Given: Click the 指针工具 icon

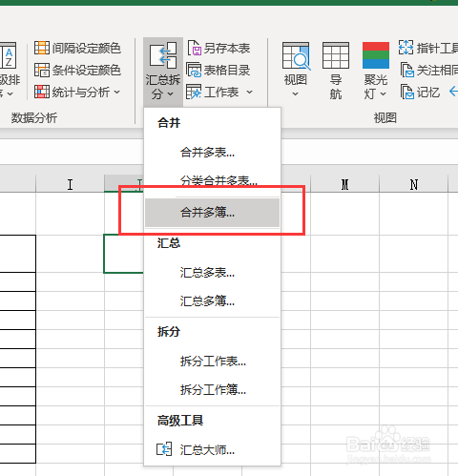Looking at the screenshot, I should (x=406, y=48).
